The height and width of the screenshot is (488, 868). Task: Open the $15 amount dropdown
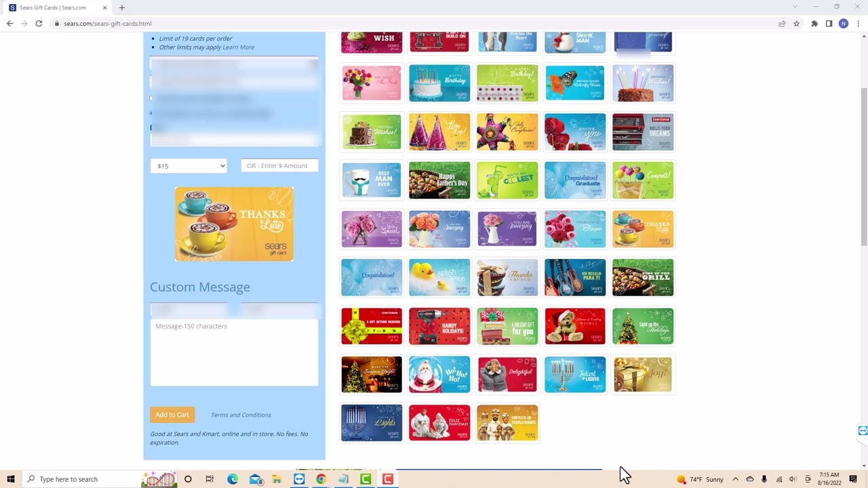189,166
